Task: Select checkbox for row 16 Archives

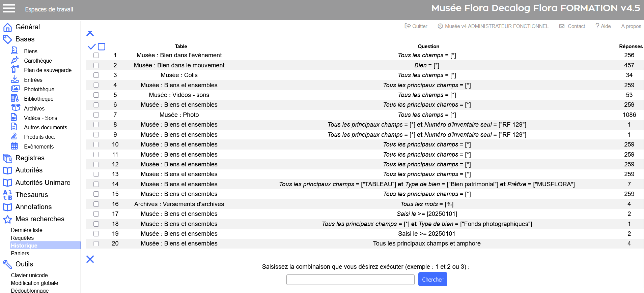Action: click(96, 204)
